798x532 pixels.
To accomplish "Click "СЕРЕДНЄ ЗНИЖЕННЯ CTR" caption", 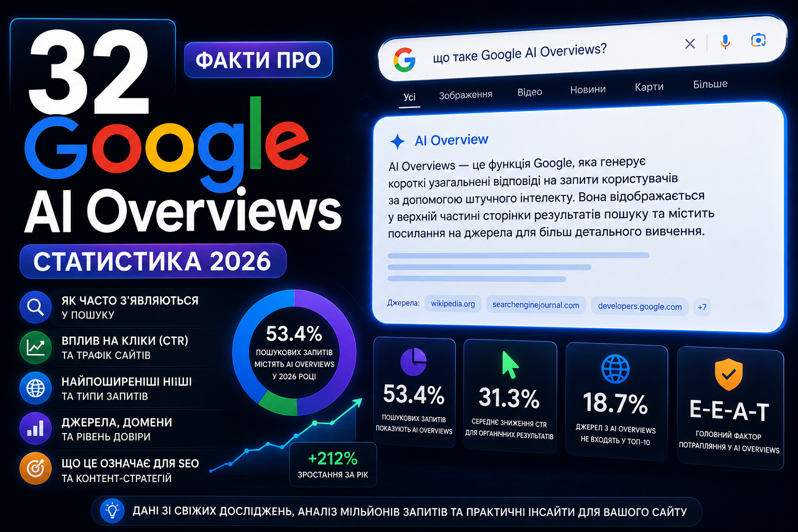I will (x=509, y=423).
